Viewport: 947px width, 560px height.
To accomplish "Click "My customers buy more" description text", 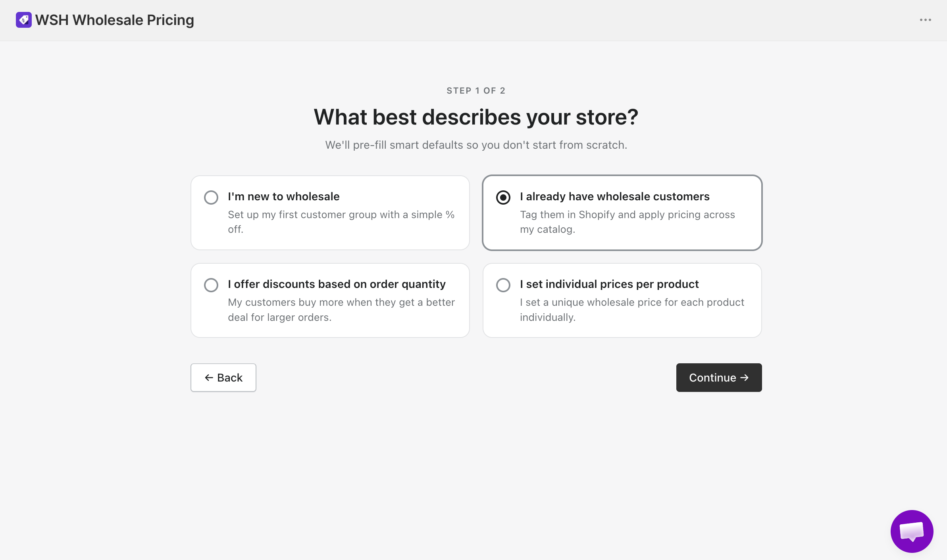I will pos(341,309).
